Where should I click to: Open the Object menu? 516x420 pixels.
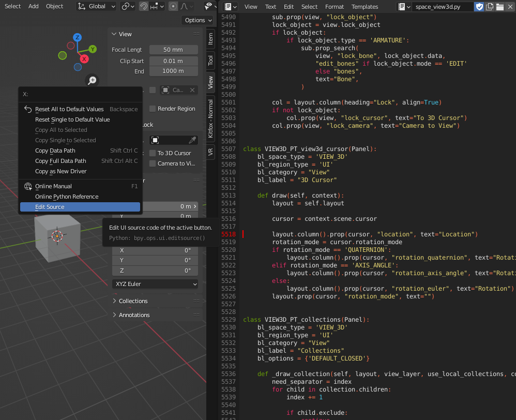(x=54, y=6)
